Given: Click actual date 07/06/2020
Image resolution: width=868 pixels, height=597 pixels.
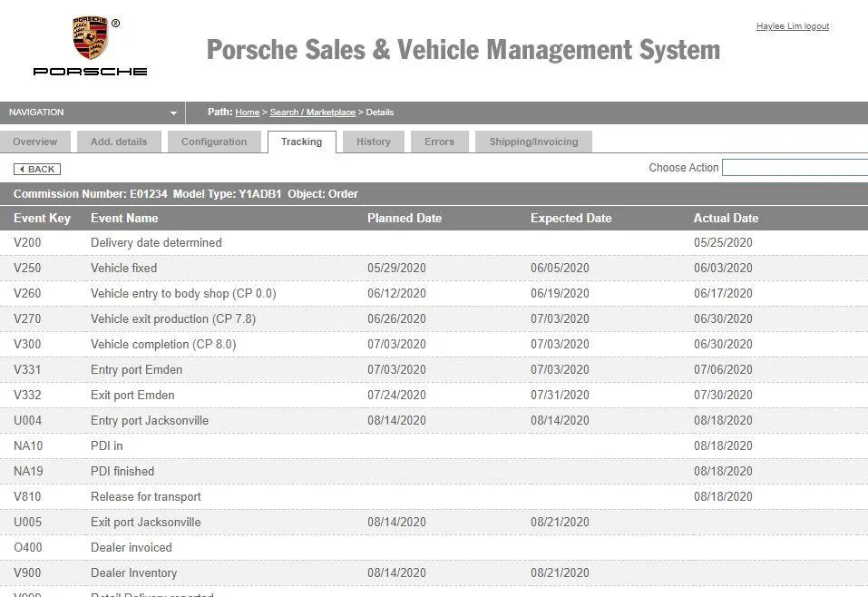Looking at the screenshot, I should click(x=723, y=370).
